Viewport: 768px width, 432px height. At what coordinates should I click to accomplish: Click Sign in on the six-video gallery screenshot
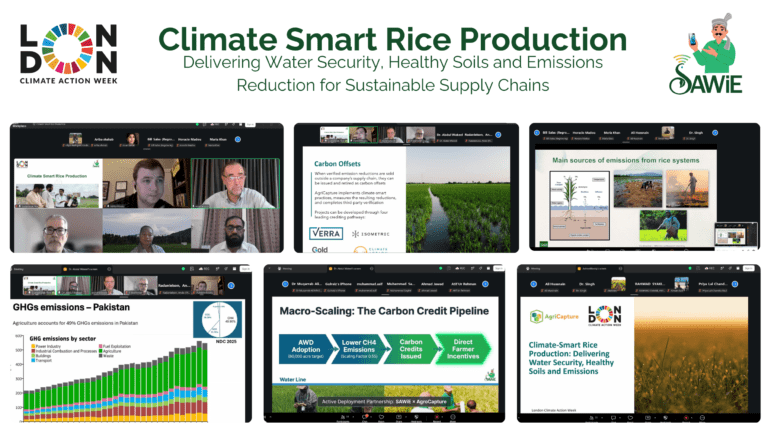pos(250,125)
